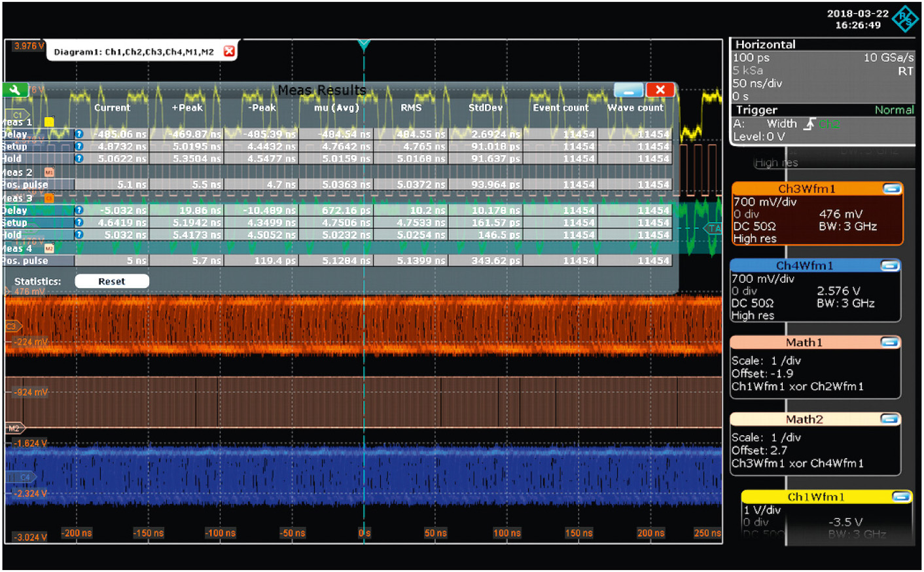
Task: Click the Normal trigger mode label
Action: 894,110
